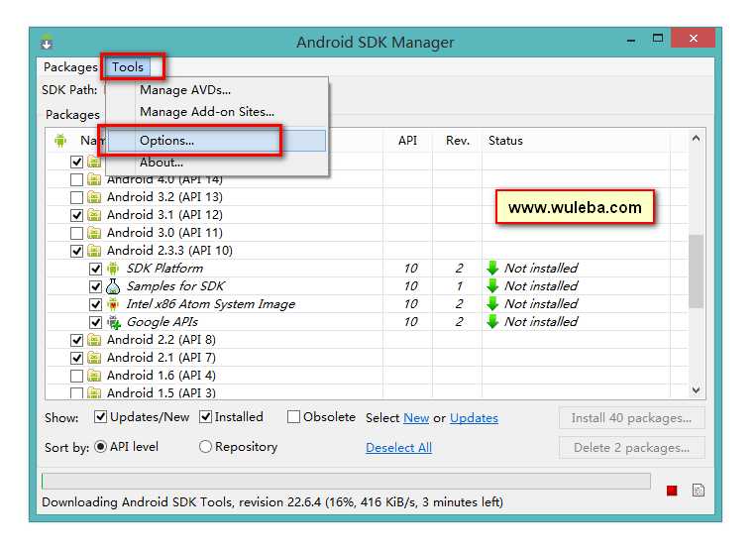Screen dimensions: 756x549
Task: Select the Android 1.6 (API 4) row text
Action: point(162,376)
